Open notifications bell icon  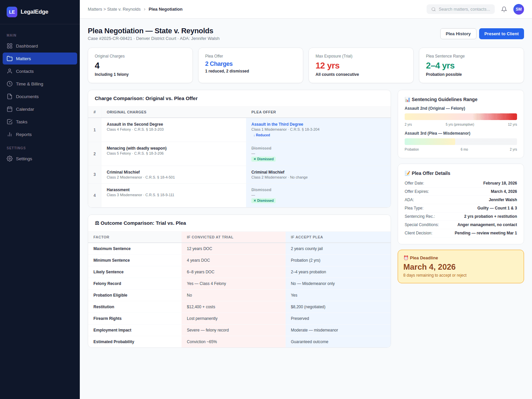504,9
